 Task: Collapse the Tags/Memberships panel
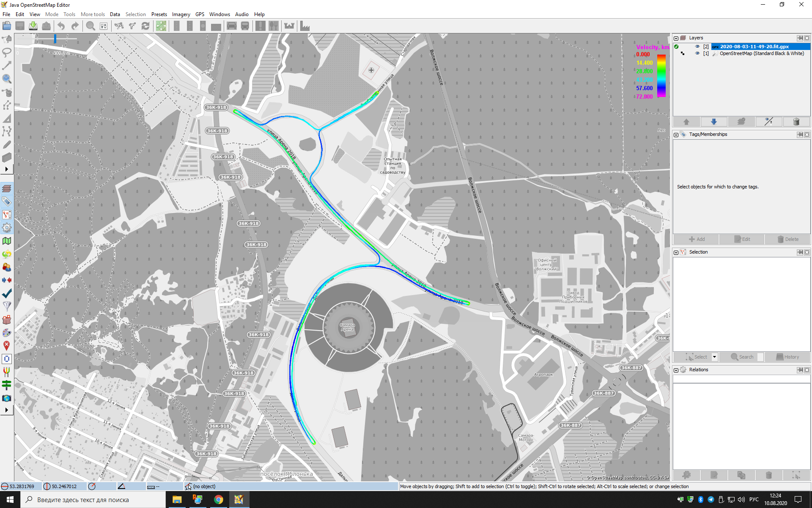pyautogui.click(x=676, y=135)
